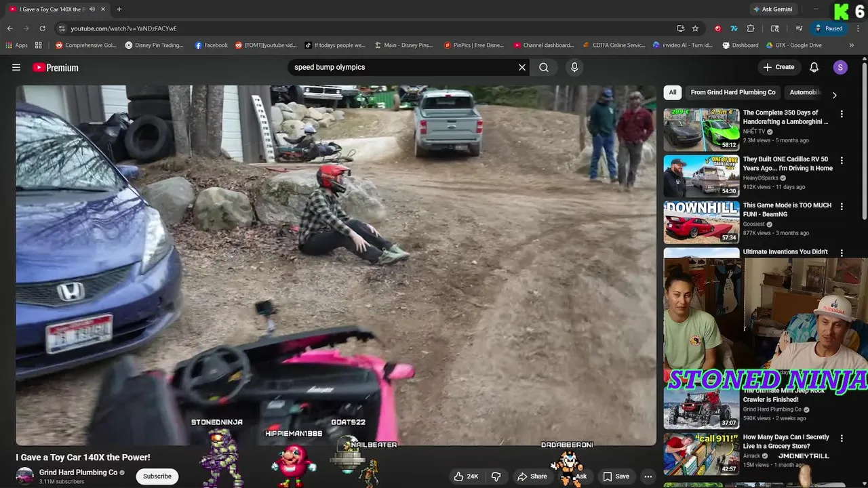Image resolution: width=868 pixels, height=488 pixels.
Task: Open a new tab with plus button
Action: [119, 9]
